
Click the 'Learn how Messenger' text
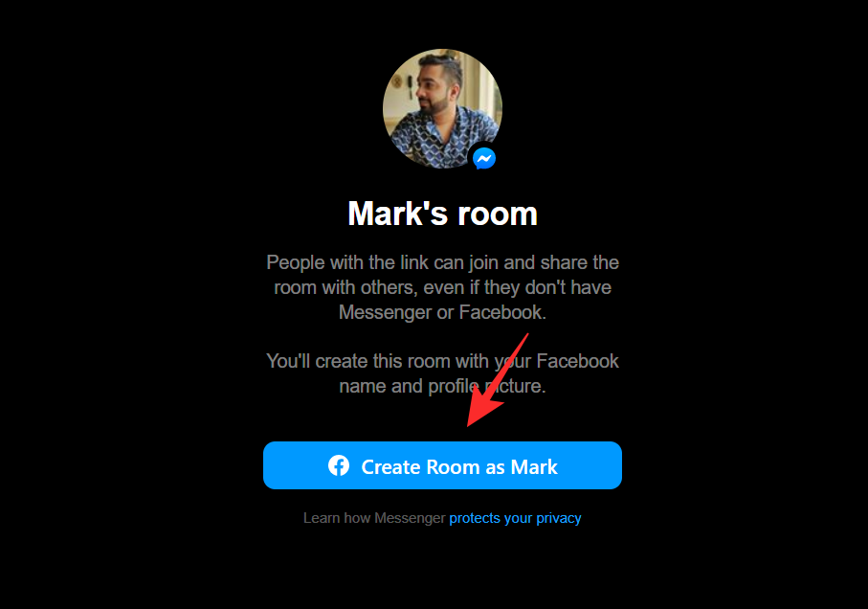point(374,518)
